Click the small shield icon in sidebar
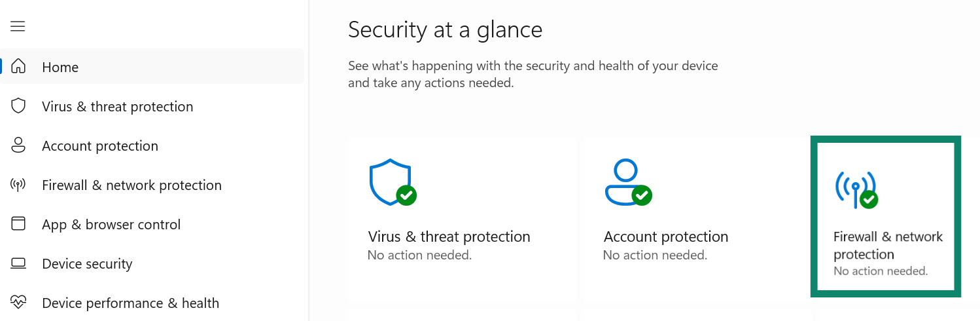The height and width of the screenshot is (321, 980). click(18, 106)
